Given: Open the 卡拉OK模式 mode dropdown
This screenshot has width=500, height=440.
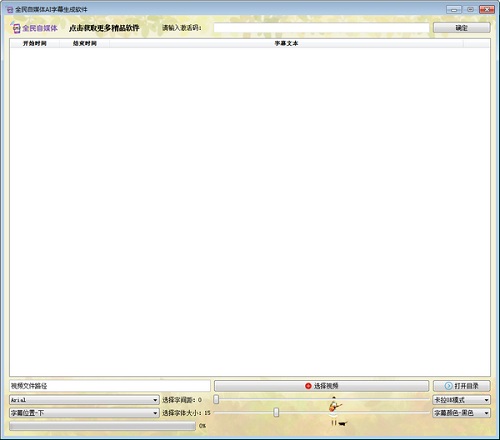Looking at the screenshot, I should pyautogui.click(x=461, y=400).
